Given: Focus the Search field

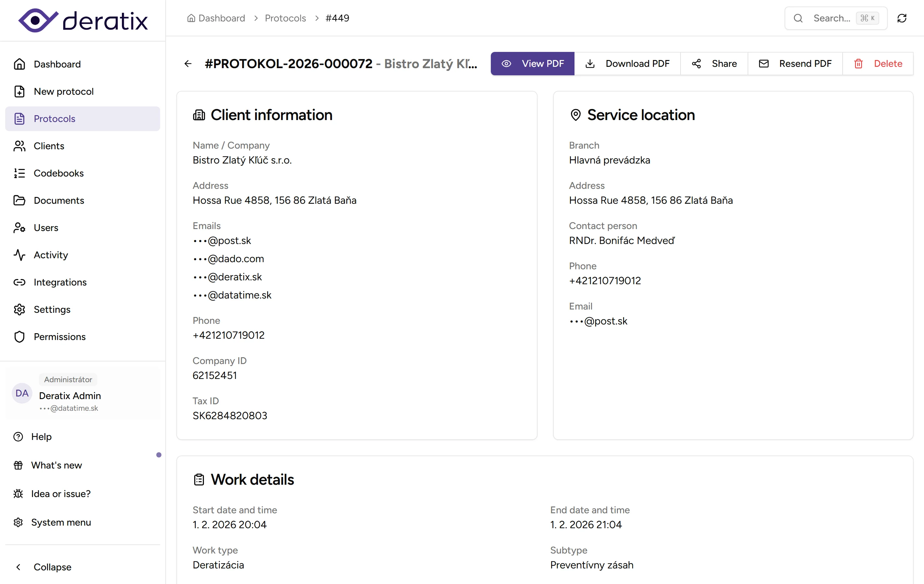Looking at the screenshot, I should 831,18.
